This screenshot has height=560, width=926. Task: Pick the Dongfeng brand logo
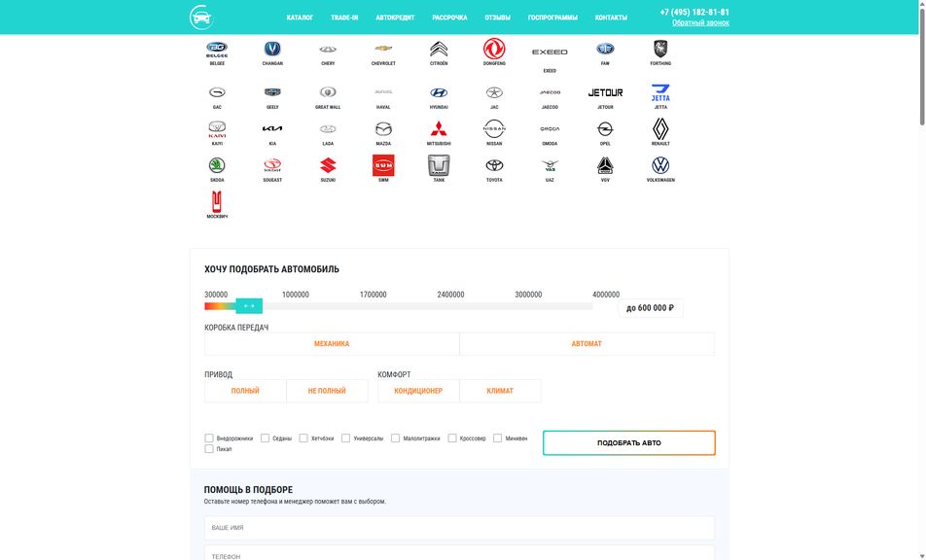[494, 49]
